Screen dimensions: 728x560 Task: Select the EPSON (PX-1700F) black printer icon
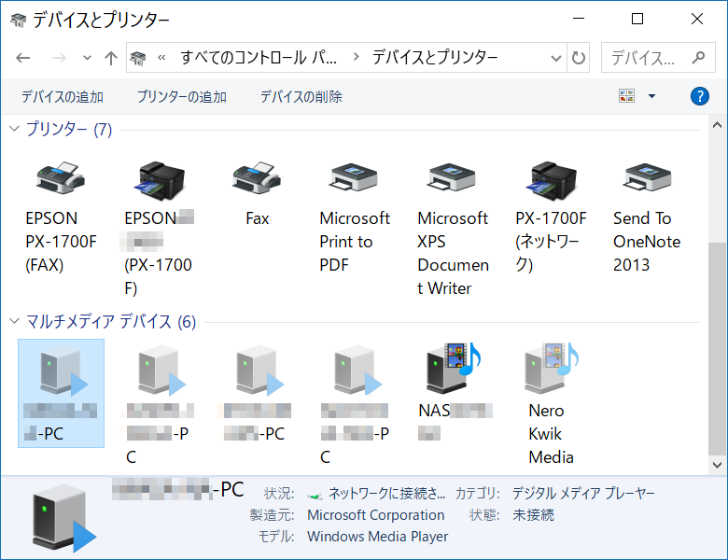(160, 181)
